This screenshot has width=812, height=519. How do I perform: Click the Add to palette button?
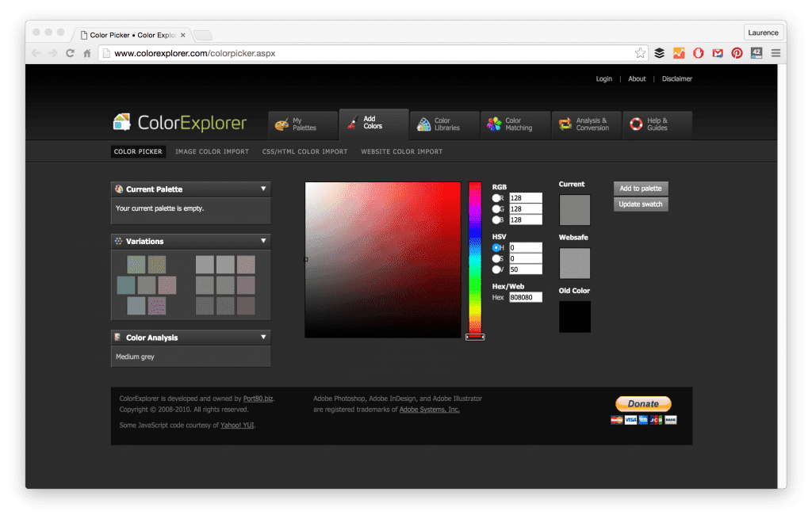[640, 189]
